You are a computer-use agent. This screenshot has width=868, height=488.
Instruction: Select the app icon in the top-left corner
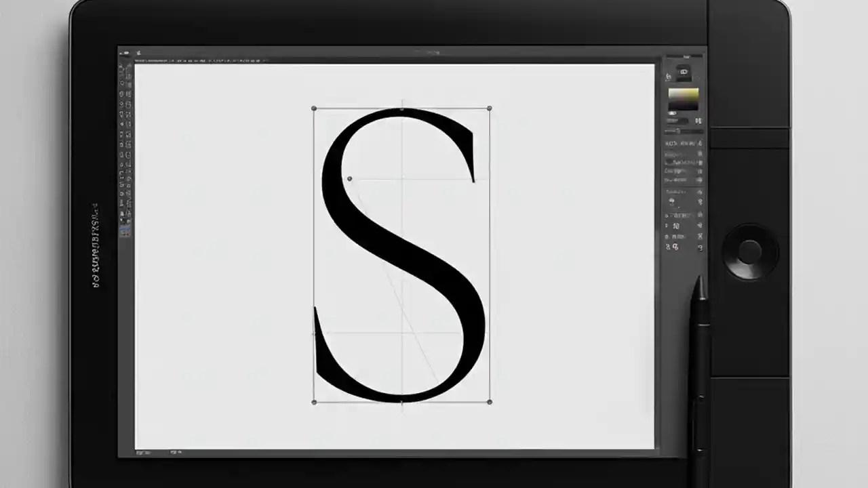124,53
